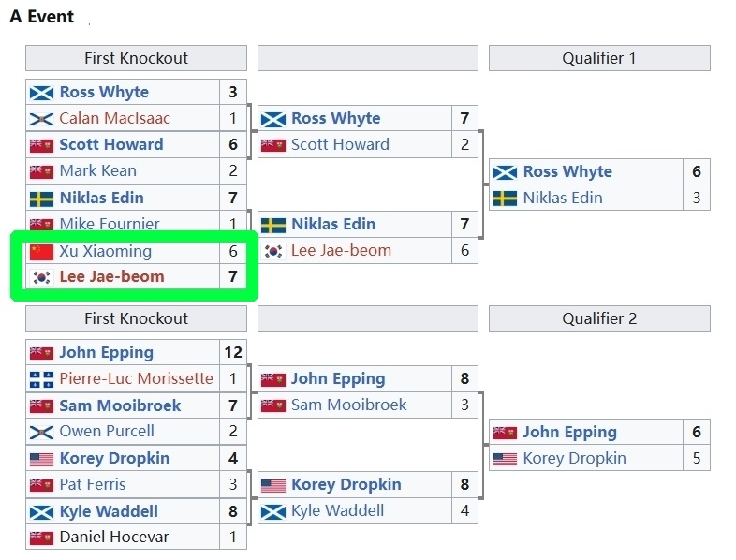The width and height of the screenshot is (736, 560).
Task: Click the Nova Scotia flag beside Calan MacIsaac
Action: [41, 119]
